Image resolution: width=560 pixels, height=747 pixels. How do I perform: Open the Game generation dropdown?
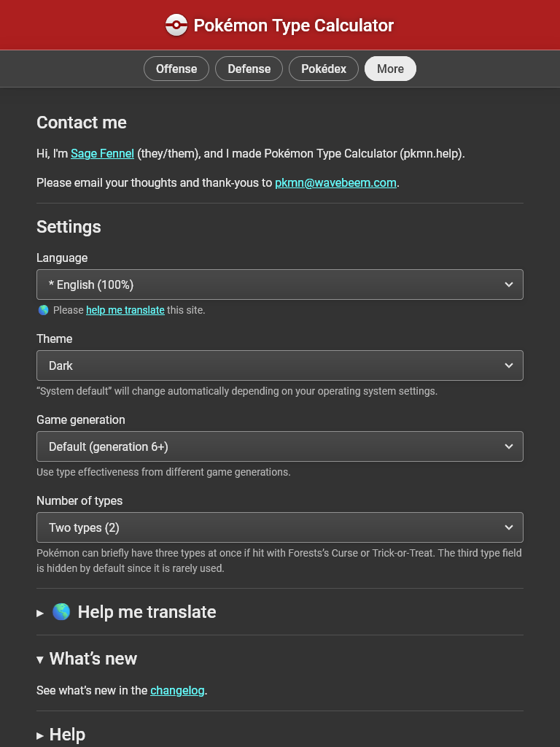point(280,446)
